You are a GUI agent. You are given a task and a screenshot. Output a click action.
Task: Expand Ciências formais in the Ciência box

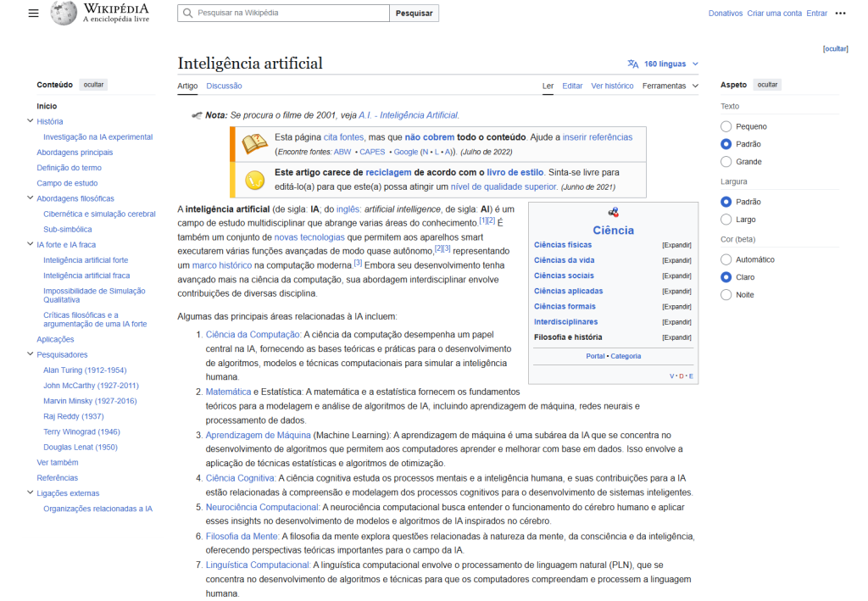(676, 307)
